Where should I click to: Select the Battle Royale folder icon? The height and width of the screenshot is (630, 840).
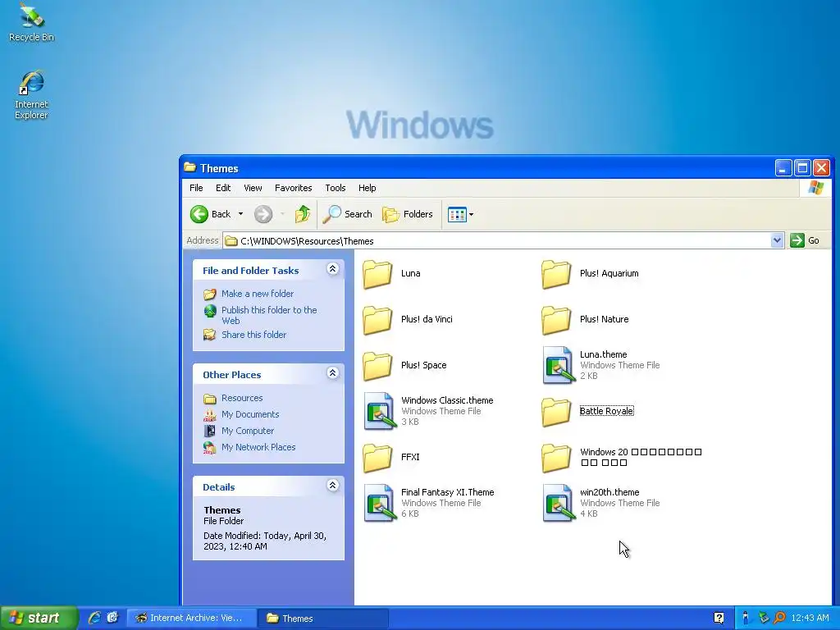(x=557, y=412)
